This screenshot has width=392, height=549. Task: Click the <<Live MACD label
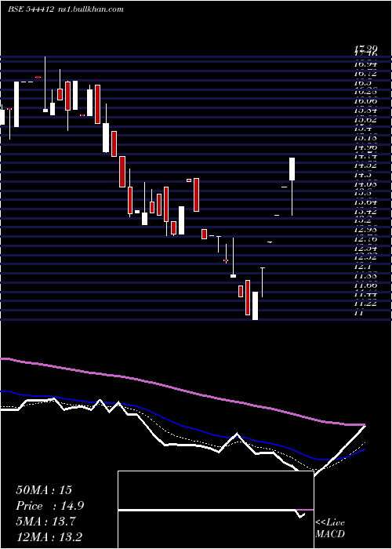point(330,528)
